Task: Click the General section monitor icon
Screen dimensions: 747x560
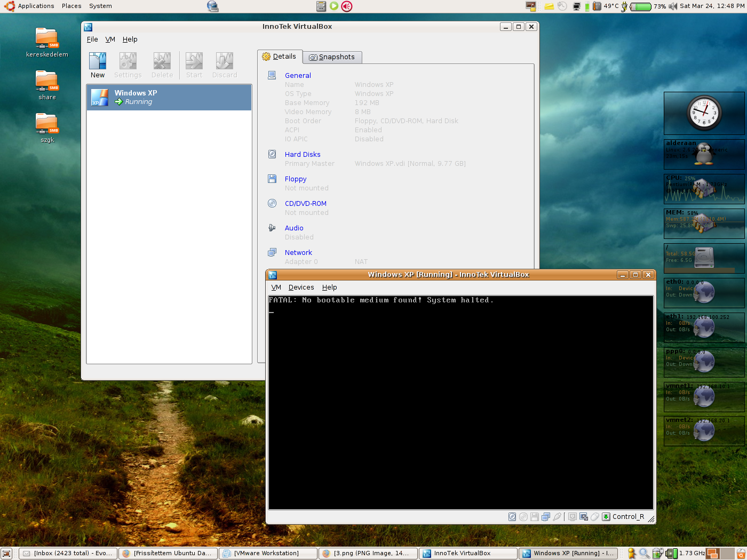Action: (x=272, y=76)
